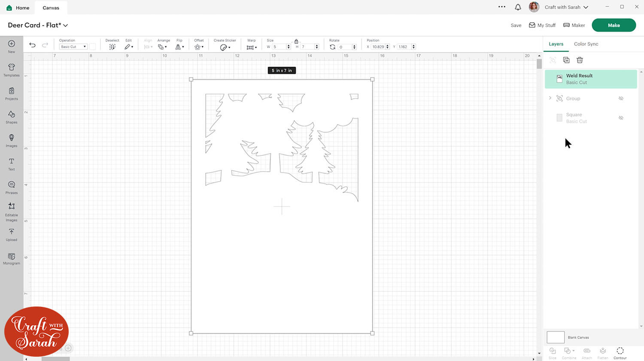This screenshot has height=361, width=644.
Task: Duplicate the selected layer
Action: click(x=566, y=60)
